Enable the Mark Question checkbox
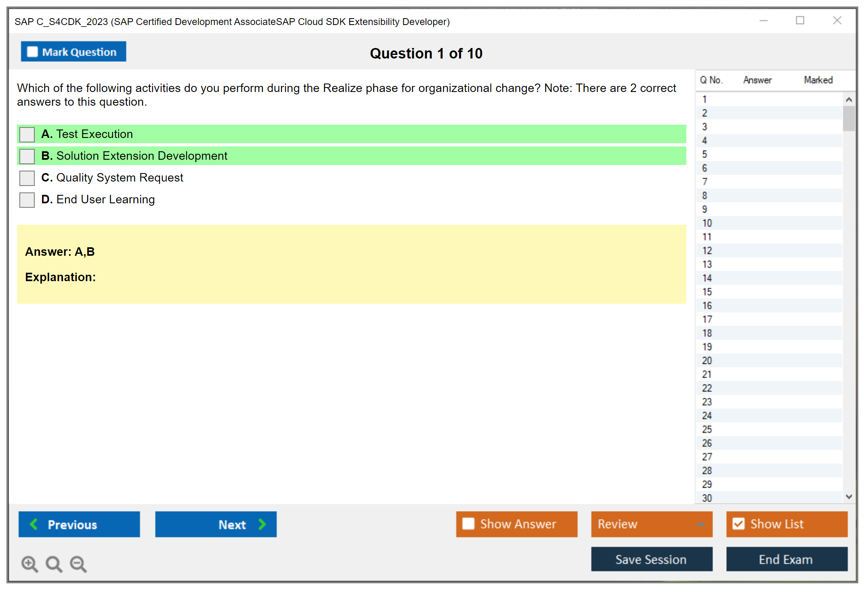This screenshot has height=593, width=868. point(32,52)
